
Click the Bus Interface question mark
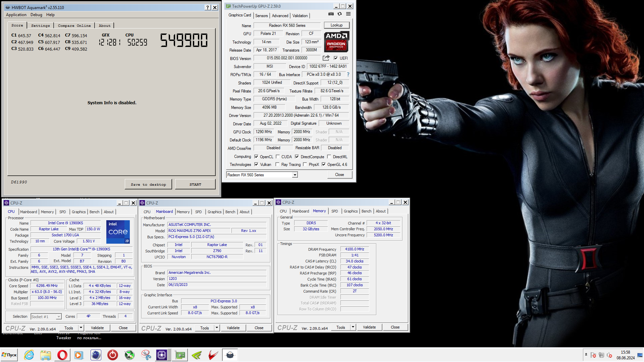(x=348, y=74)
